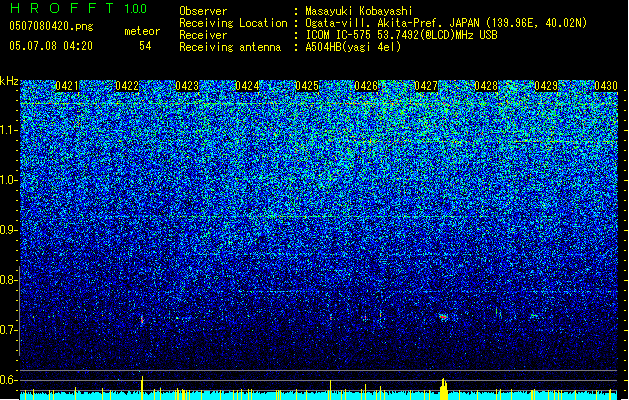Click the Receiving Location label
Viewport: 629px width, 400px height.
(233, 23)
